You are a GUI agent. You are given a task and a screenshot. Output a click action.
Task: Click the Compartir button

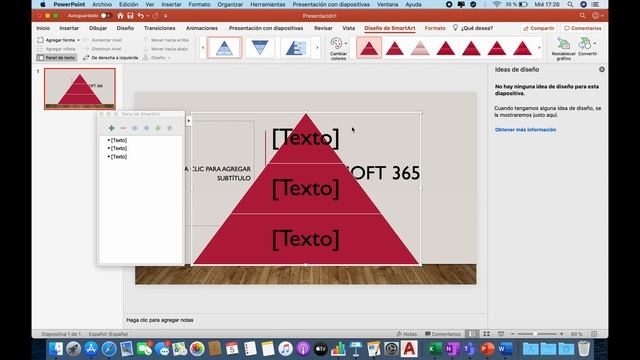(539, 28)
